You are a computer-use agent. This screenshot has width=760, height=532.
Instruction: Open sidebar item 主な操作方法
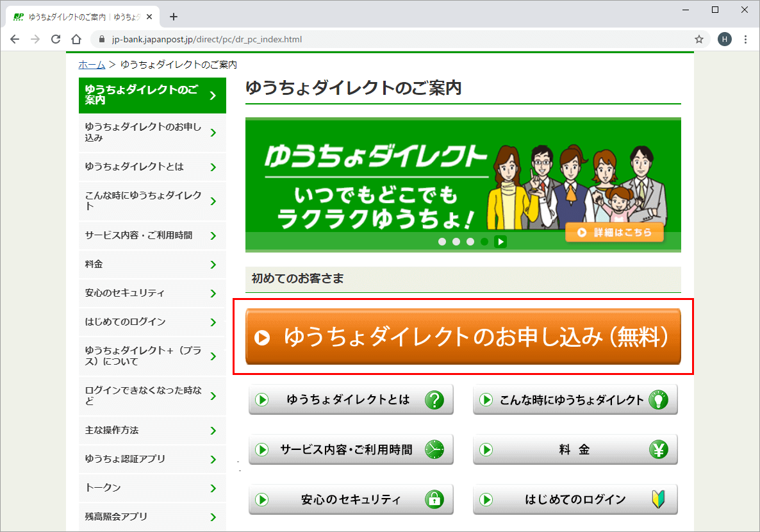point(153,430)
